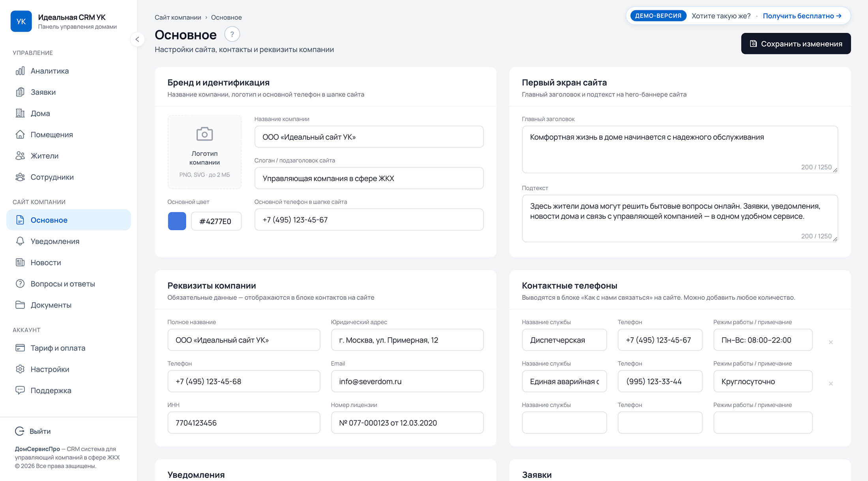Open Уведомления under Сайт компании
The width and height of the screenshot is (868, 481).
[x=69, y=241]
